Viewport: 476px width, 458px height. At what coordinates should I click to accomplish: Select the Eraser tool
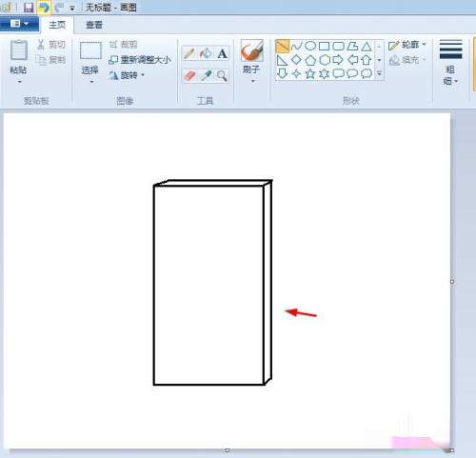[189, 76]
